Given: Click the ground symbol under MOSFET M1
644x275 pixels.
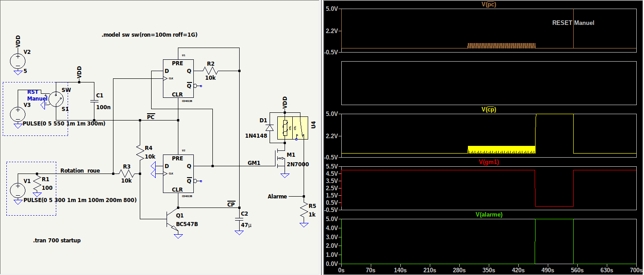Looking at the screenshot, I should (x=285, y=175).
